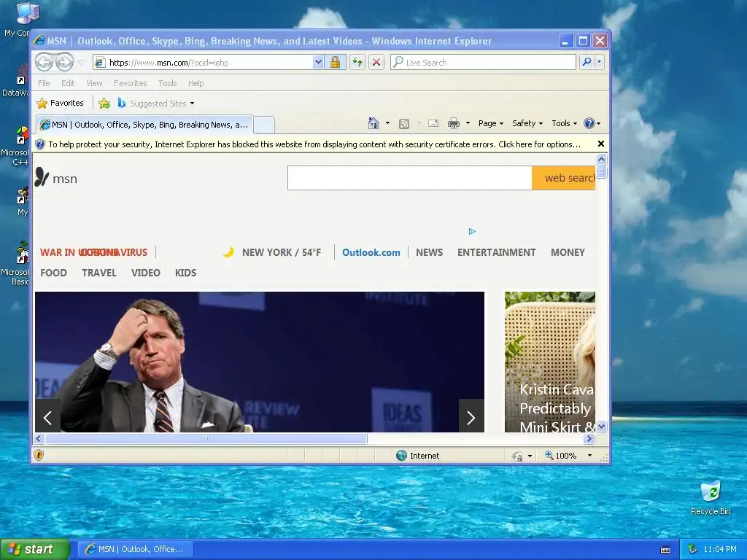
Task: Show next slide in the news carousel
Action: [471, 416]
